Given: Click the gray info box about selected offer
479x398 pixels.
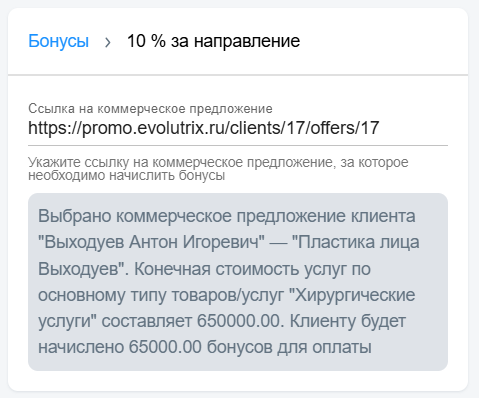Looking at the screenshot, I should pos(238,282).
